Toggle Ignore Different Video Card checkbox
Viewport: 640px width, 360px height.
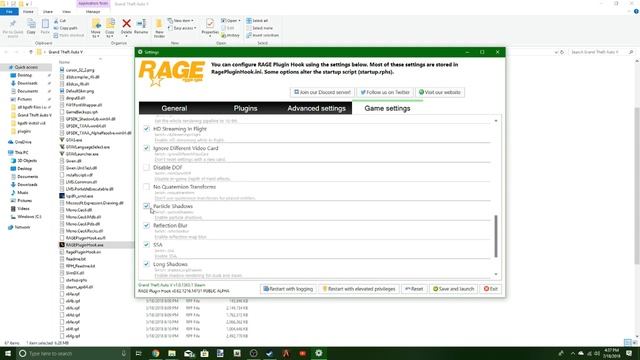coord(147,148)
